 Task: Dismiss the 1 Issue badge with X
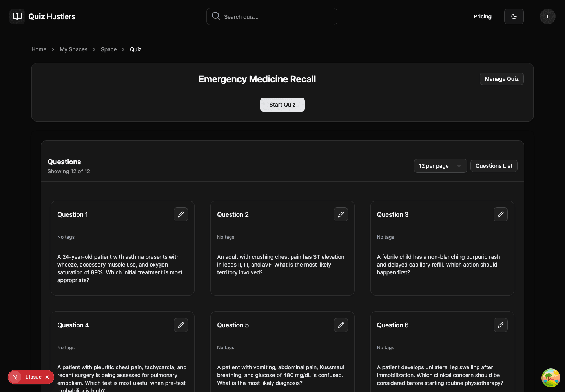coord(47,377)
